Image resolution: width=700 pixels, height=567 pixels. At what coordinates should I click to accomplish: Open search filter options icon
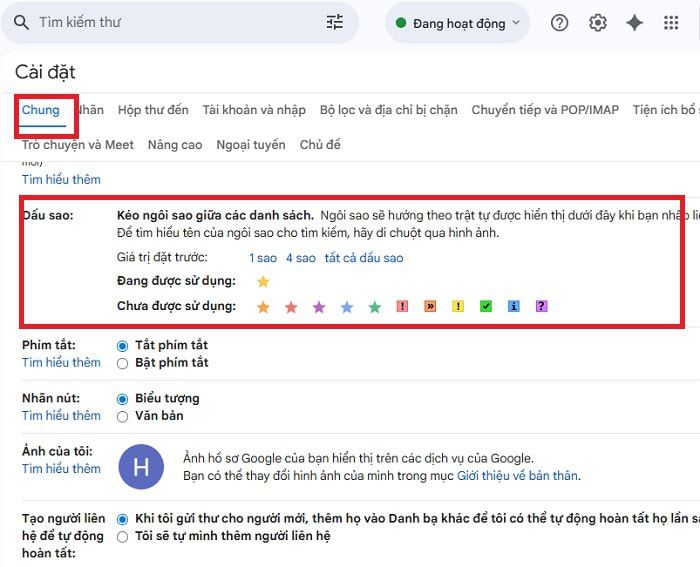point(335,22)
